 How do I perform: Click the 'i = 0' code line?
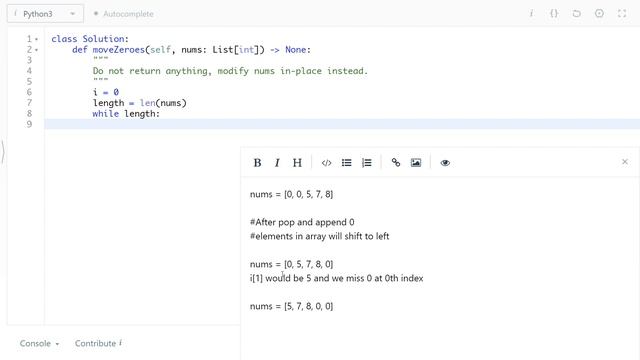106,92
